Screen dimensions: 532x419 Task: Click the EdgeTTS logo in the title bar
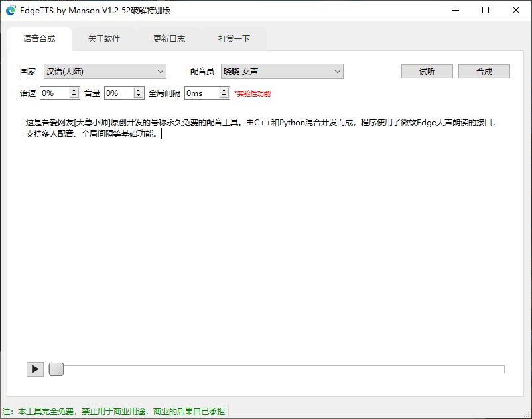click(10, 10)
